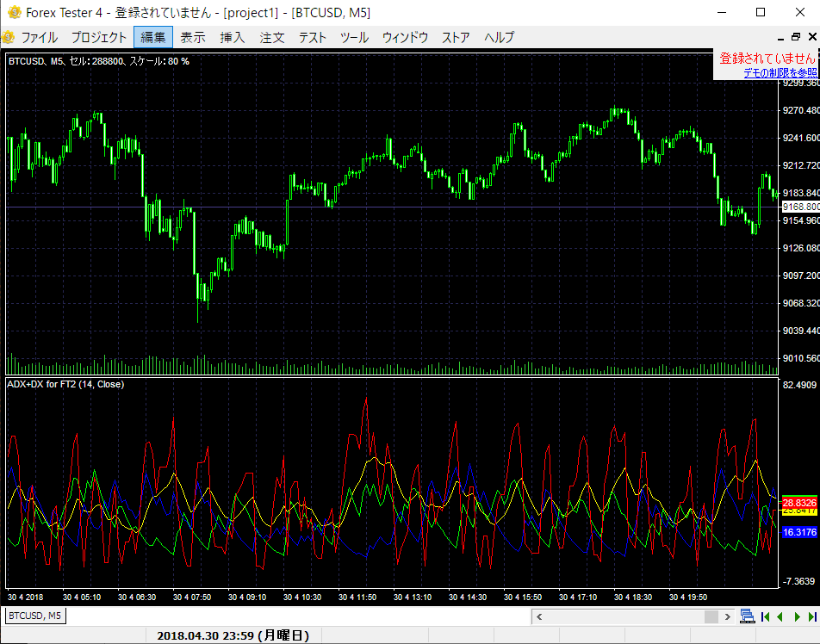Click the 30 4 13:10 time axis label

tap(413, 597)
